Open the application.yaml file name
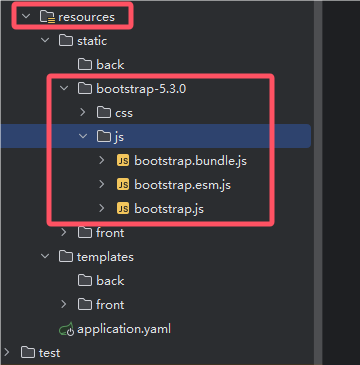 pos(124,329)
